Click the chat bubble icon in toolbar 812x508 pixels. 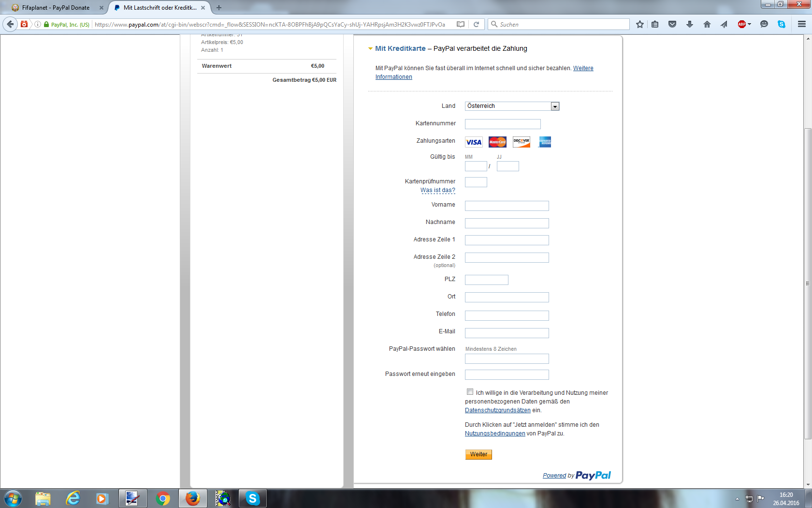(x=764, y=24)
